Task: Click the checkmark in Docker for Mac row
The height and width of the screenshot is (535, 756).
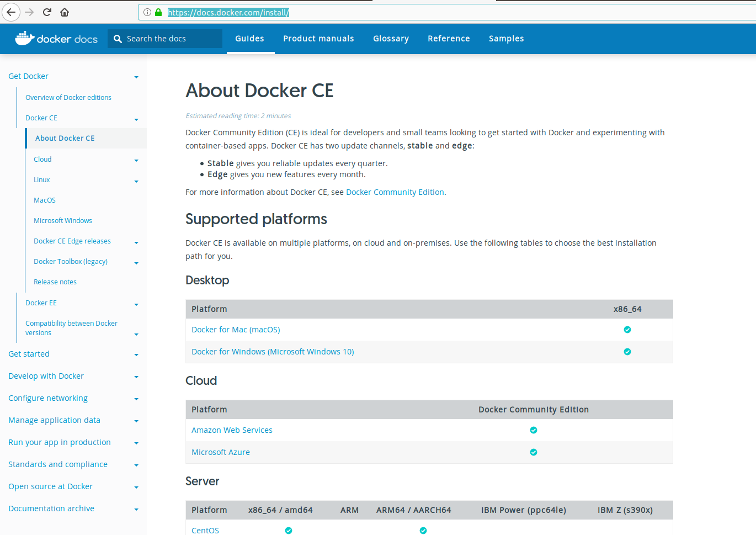Action: [627, 330]
